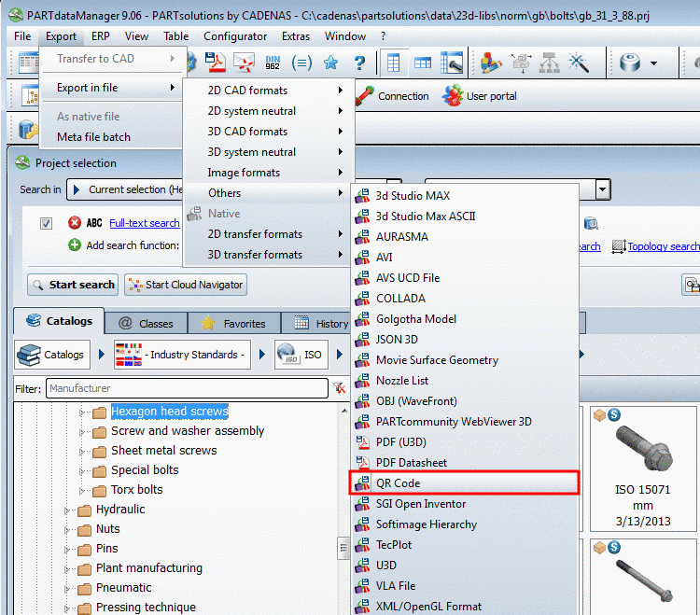Select the vertical table view icon
700x615 pixels.
[x=393, y=63]
